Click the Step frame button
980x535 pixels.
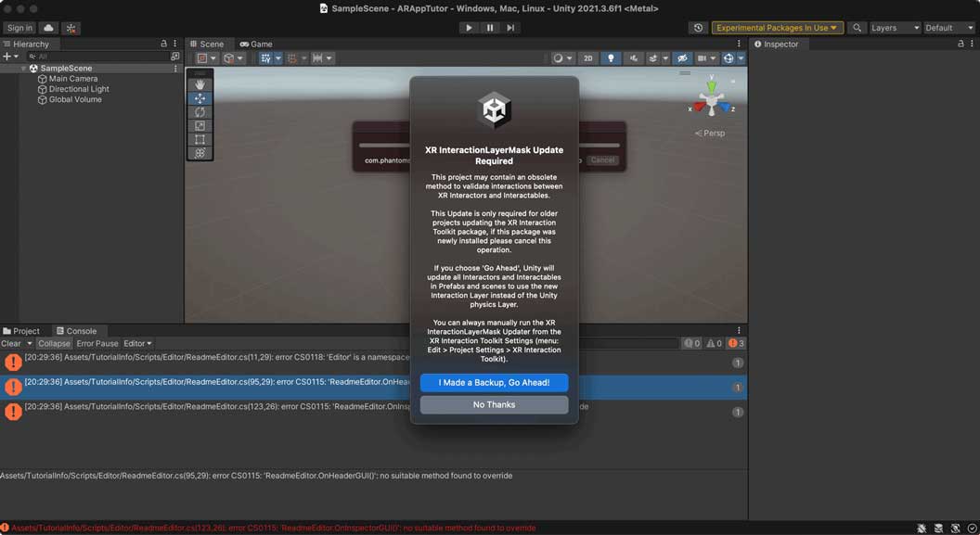point(510,28)
